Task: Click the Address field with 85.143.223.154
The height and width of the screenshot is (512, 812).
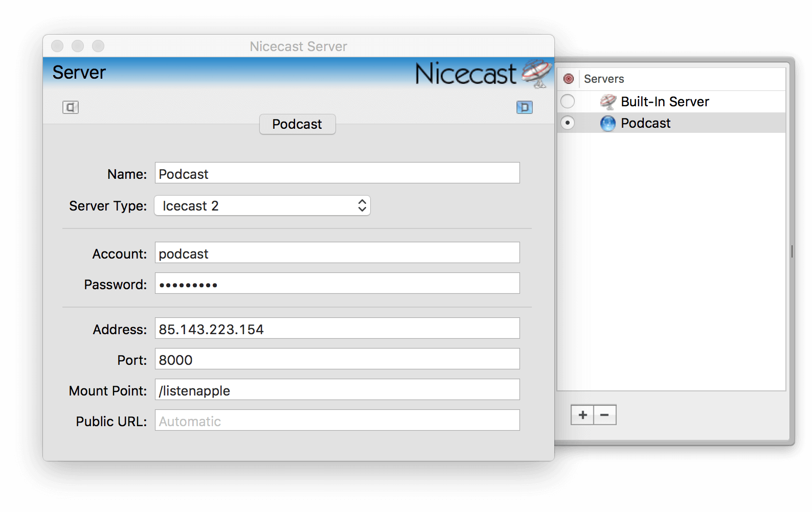Action: pos(337,329)
